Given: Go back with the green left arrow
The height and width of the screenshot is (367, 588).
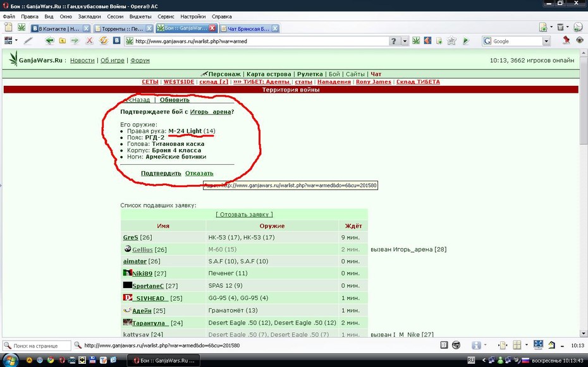Looking at the screenshot, I should tap(49, 41).
